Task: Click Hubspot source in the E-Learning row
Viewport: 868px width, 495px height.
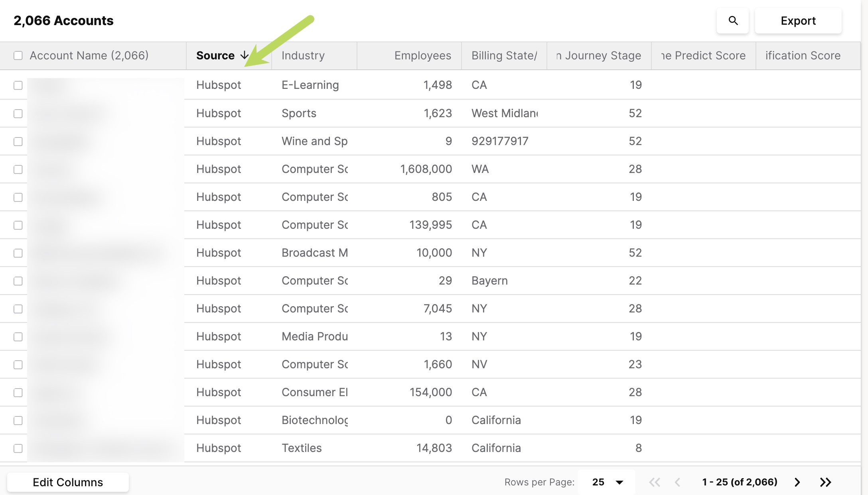Action: click(x=219, y=85)
